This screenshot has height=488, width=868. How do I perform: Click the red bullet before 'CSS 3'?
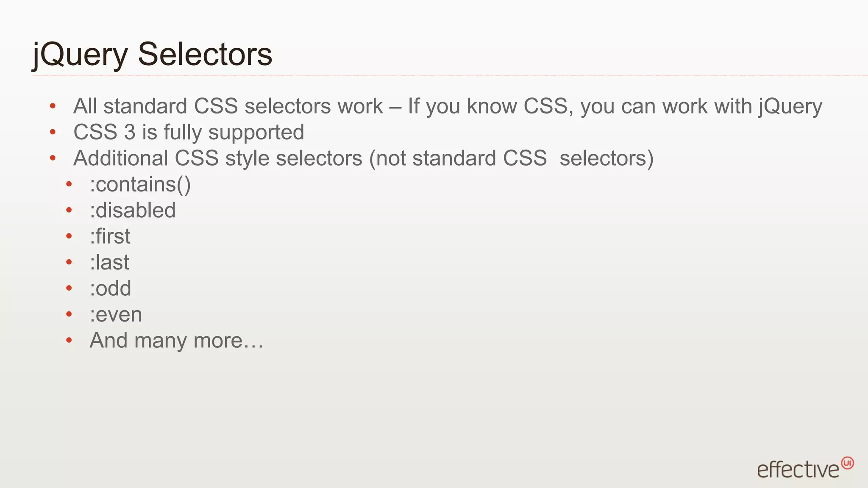pos(53,132)
